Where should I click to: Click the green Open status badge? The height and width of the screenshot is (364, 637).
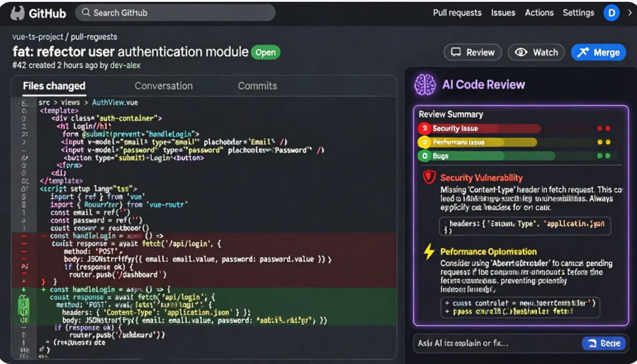tap(266, 52)
